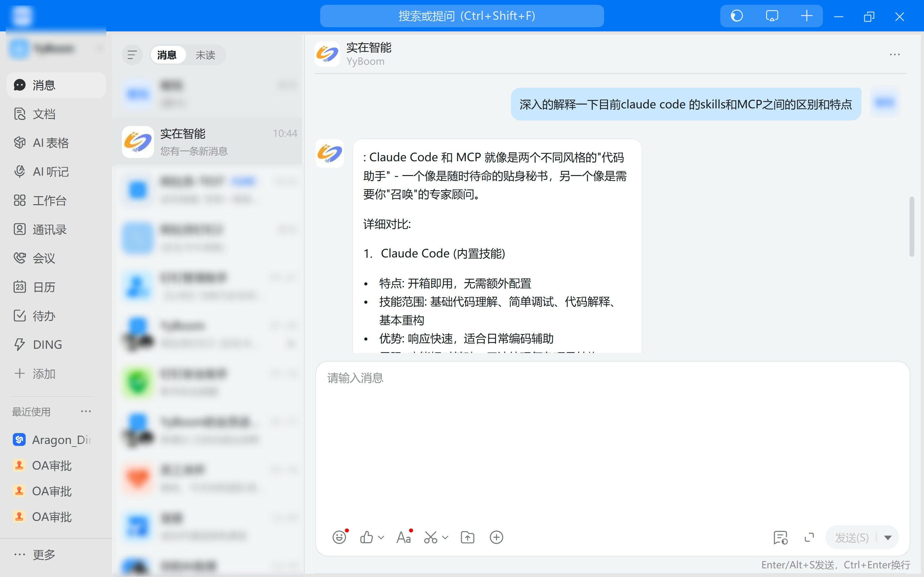The width and height of the screenshot is (924, 577).
Task: Expand the send options dropdown arrow
Action: 888,538
